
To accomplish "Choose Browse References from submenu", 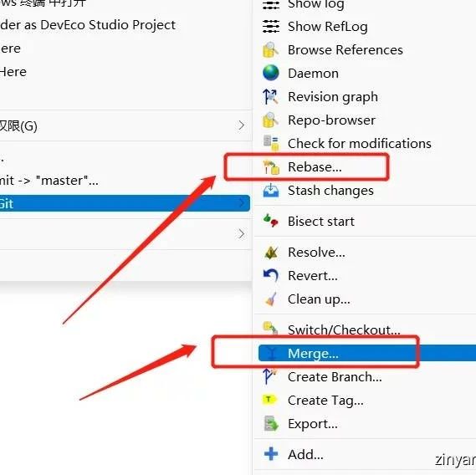I will [345, 50].
